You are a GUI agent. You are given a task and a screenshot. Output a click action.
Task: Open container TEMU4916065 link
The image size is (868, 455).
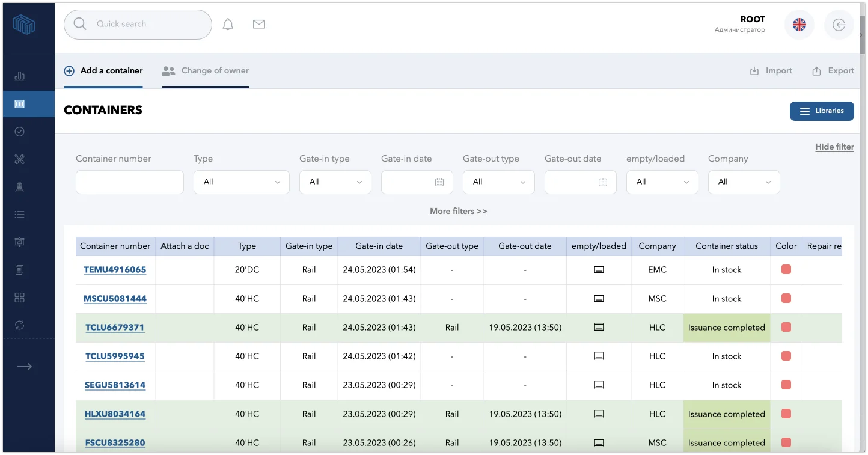115,270
